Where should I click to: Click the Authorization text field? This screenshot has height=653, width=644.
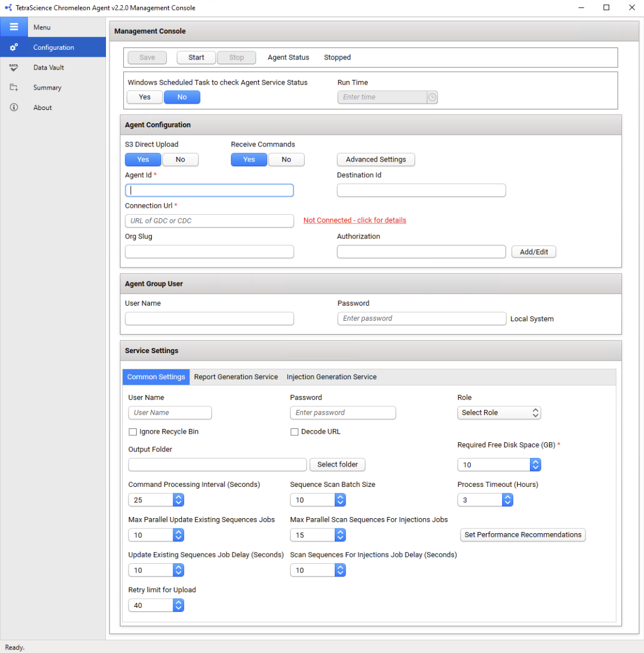coord(421,252)
